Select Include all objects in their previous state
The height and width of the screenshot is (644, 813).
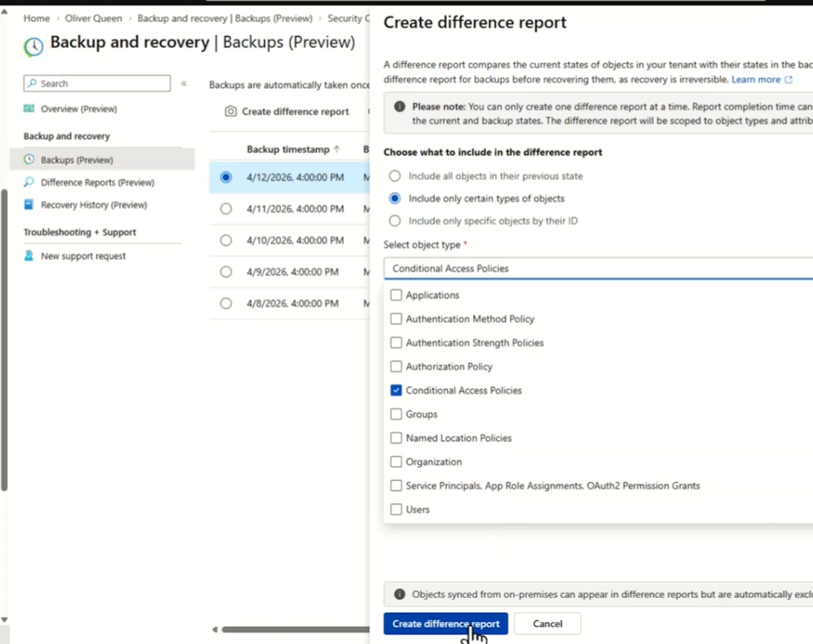coord(395,176)
